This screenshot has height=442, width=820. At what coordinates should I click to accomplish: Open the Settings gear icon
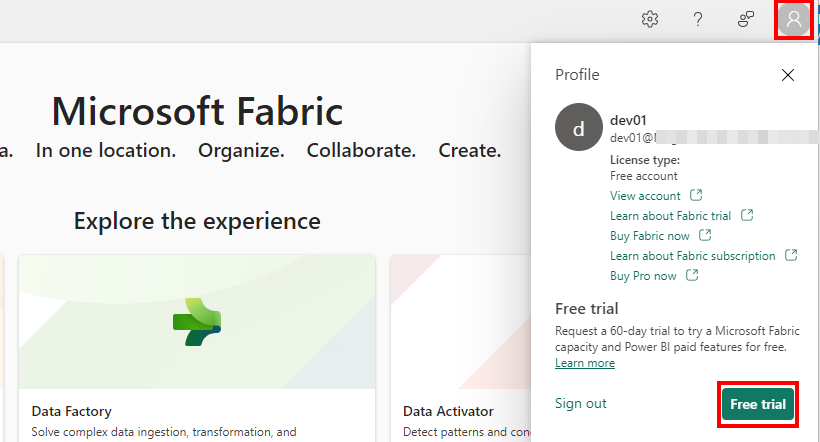point(650,19)
